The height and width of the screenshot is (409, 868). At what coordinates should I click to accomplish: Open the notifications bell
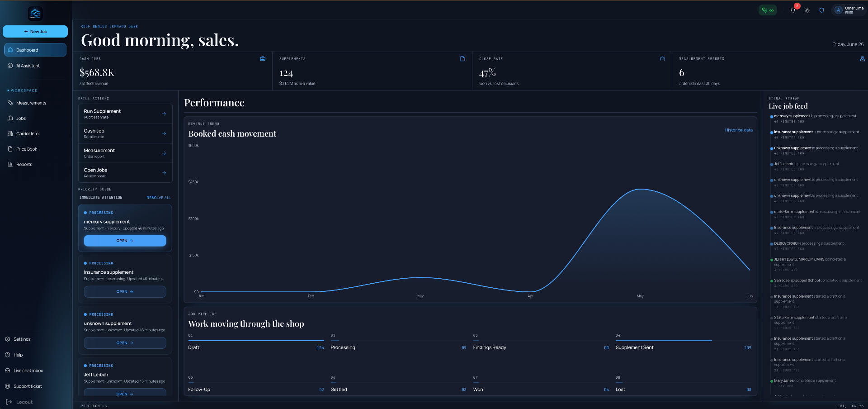[793, 10]
